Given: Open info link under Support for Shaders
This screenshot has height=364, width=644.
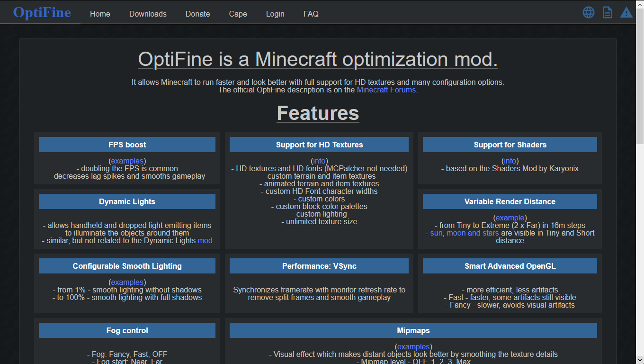Looking at the screenshot, I should pyautogui.click(x=510, y=161).
